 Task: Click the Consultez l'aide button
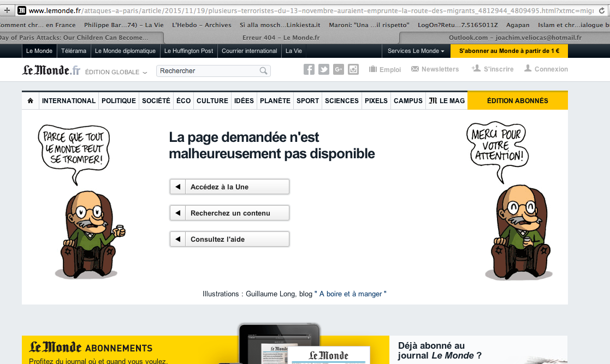coord(229,239)
